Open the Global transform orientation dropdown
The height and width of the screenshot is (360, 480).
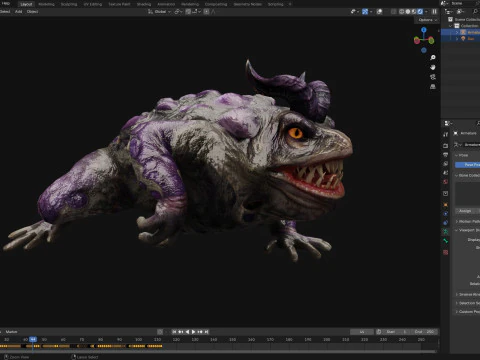coord(160,12)
